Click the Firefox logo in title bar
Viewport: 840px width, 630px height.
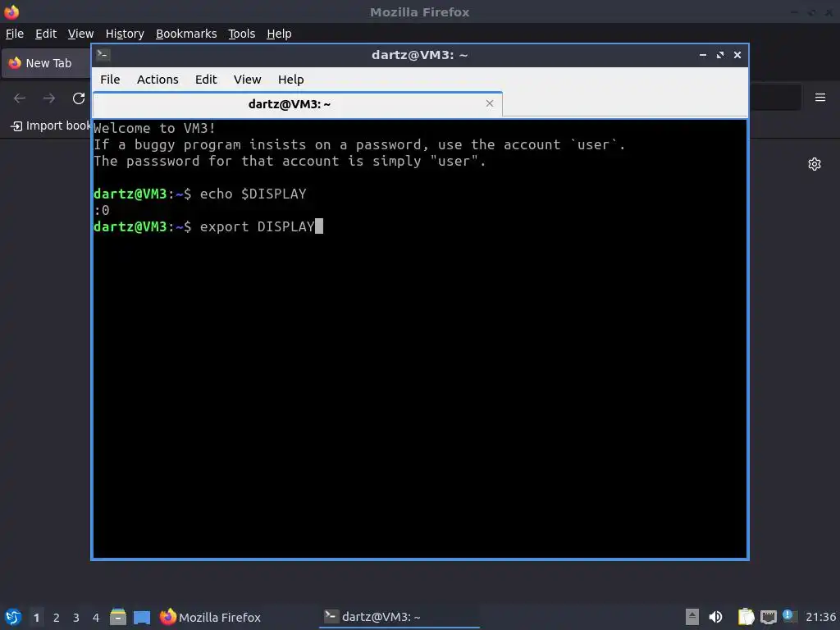click(x=11, y=11)
